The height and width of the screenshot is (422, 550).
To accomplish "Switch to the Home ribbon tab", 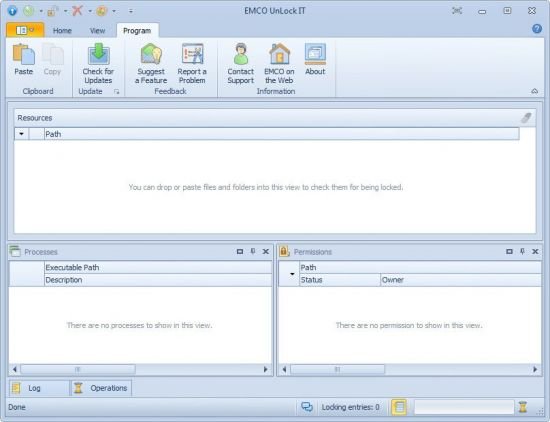I will pos(62,31).
